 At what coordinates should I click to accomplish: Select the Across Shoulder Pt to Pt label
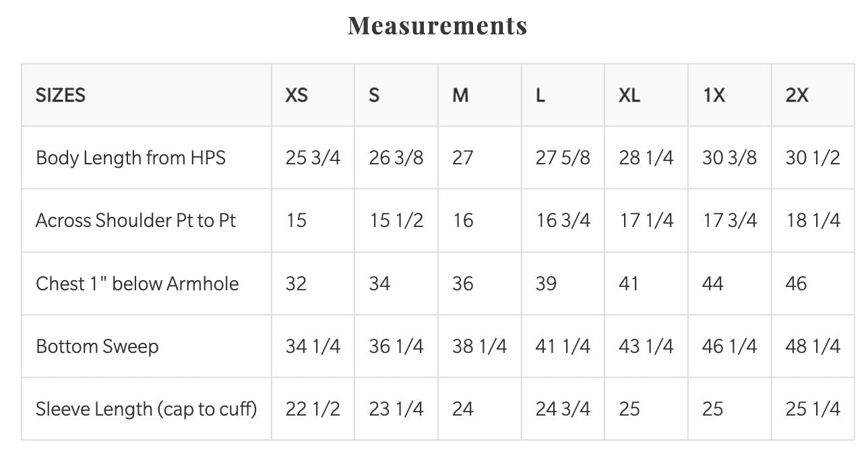click(x=135, y=220)
